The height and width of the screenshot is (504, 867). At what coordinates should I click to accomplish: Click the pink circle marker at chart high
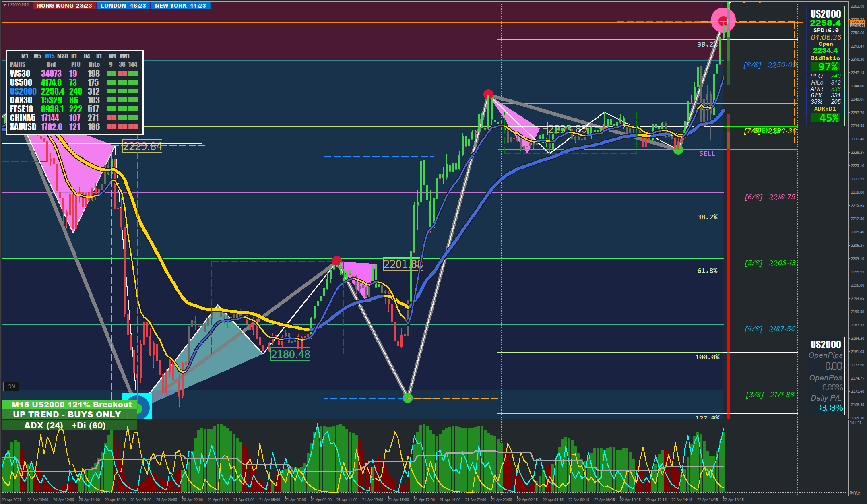tap(723, 20)
